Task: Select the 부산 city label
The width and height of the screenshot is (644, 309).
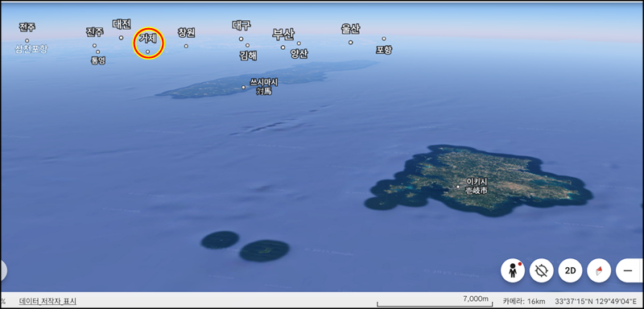Action: coord(283,34)
